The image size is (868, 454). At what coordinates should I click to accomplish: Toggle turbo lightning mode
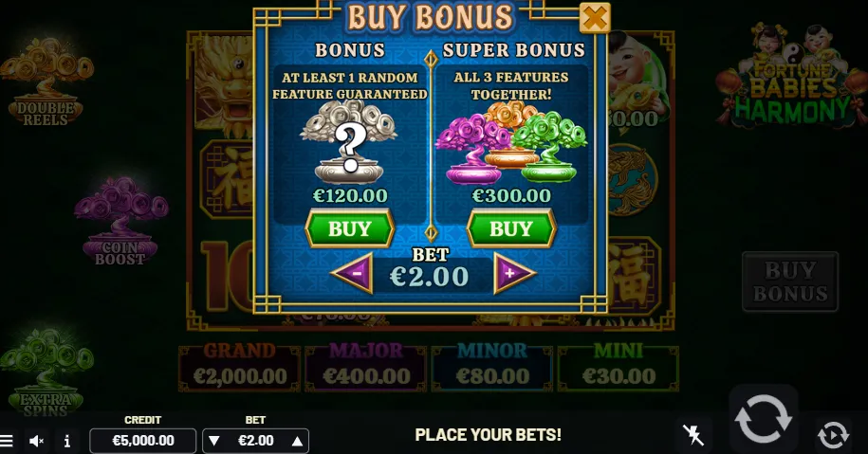[x=693, y=435]
